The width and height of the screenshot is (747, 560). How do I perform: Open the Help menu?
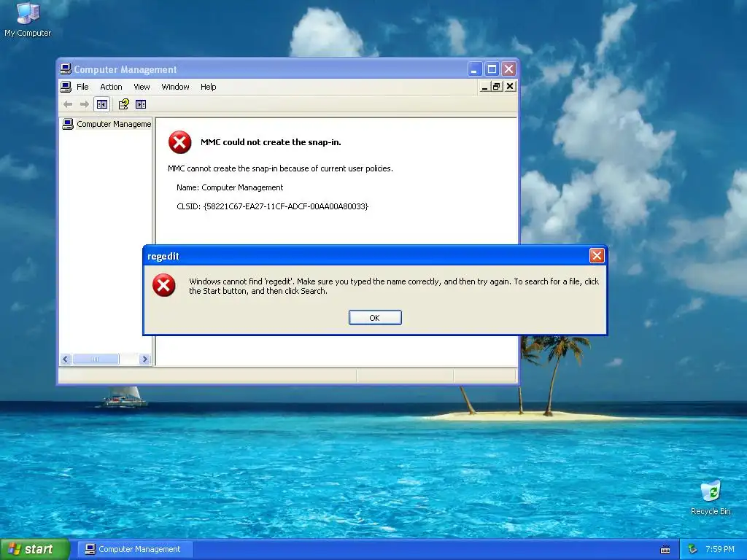208,87
